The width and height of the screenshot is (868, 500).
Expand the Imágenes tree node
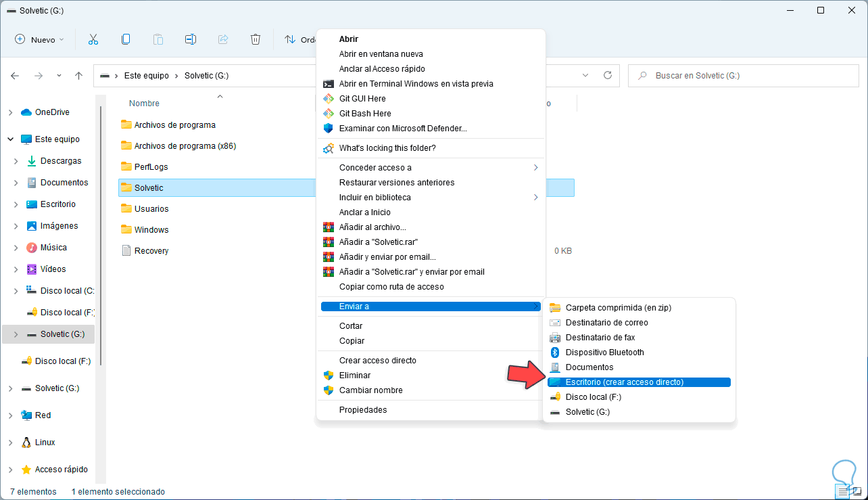[16, 226]
